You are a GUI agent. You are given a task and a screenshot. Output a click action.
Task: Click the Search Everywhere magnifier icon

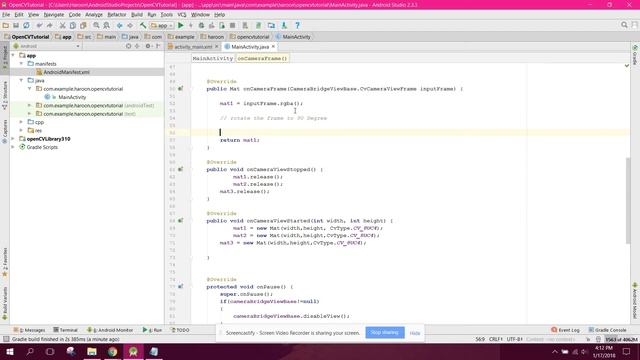click(x=624, y=25)
